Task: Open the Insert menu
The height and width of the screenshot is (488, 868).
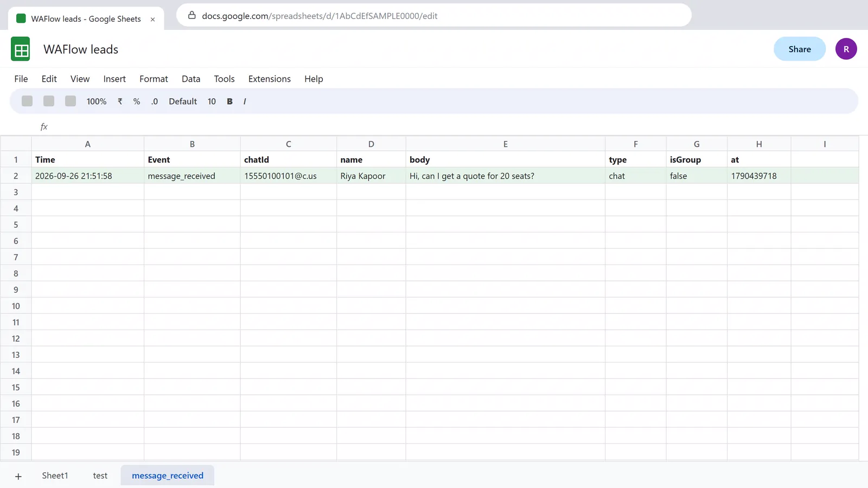Action: pyautogui.click(x=114, y=79)
